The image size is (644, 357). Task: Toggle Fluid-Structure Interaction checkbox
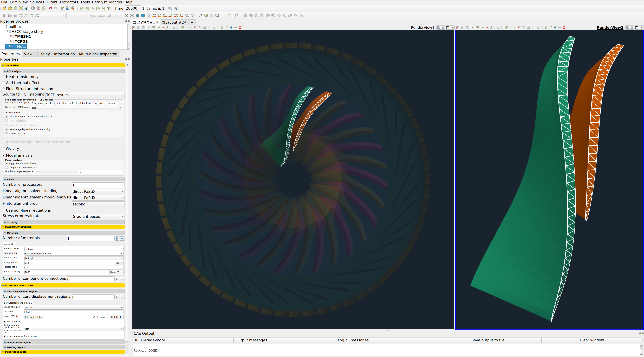point(4,89)
